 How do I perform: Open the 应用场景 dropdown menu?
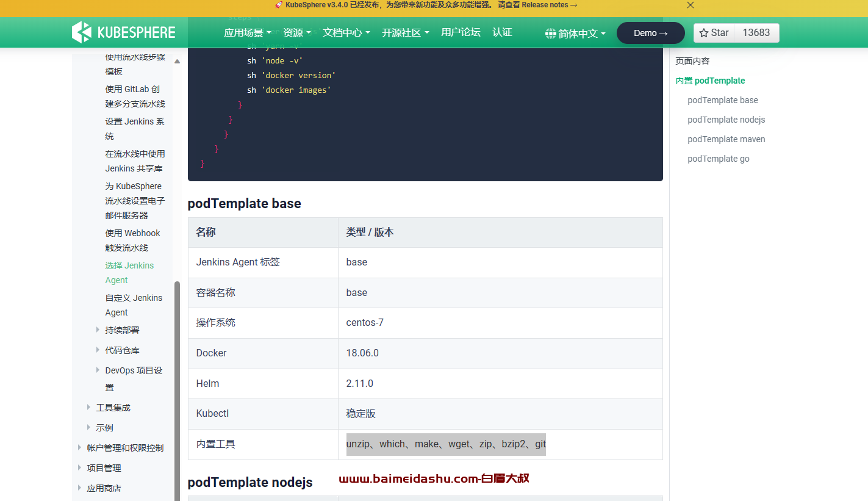click(248, 33)
